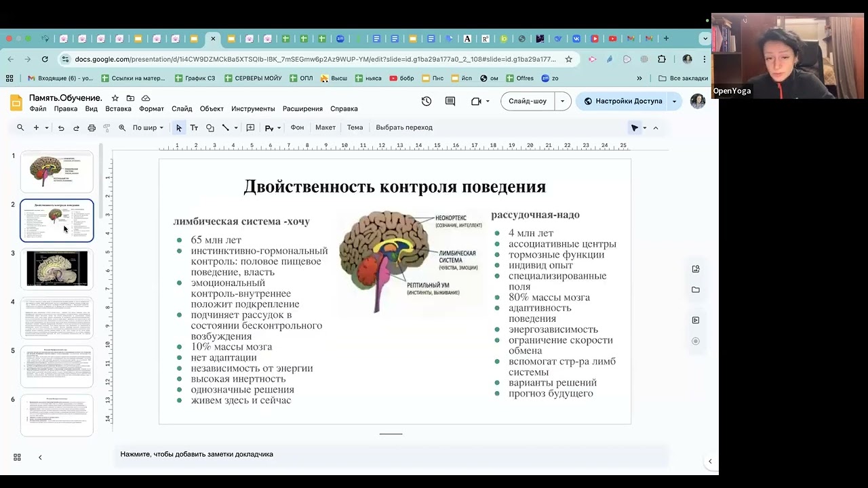
Task: Open the 'Вставка' menu
Action: tap(118, 108)
